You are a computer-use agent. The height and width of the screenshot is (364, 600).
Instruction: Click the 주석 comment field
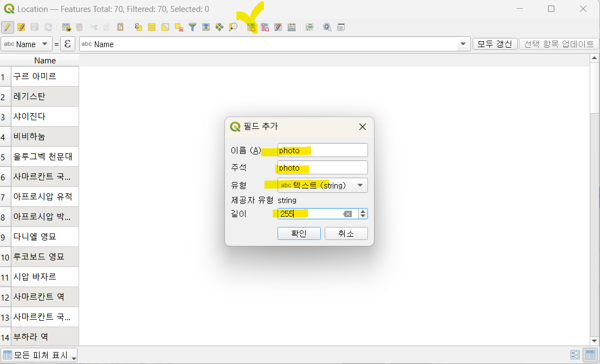click(322, 168)
